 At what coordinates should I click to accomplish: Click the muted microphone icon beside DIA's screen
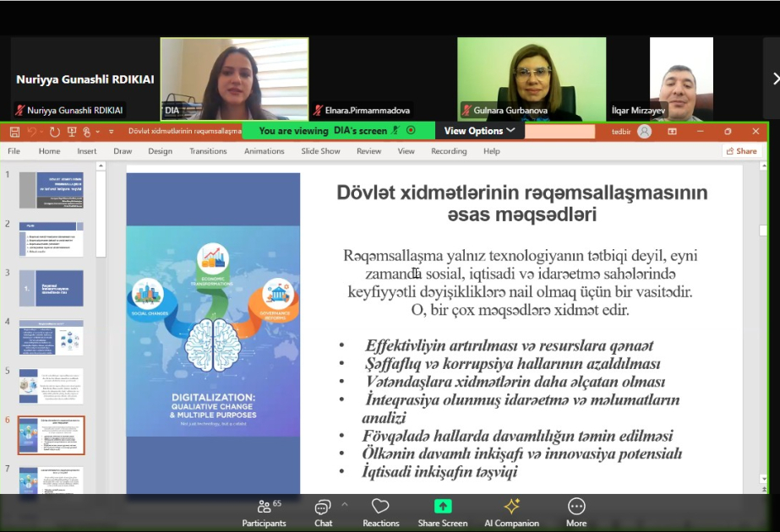click(395, 130)
